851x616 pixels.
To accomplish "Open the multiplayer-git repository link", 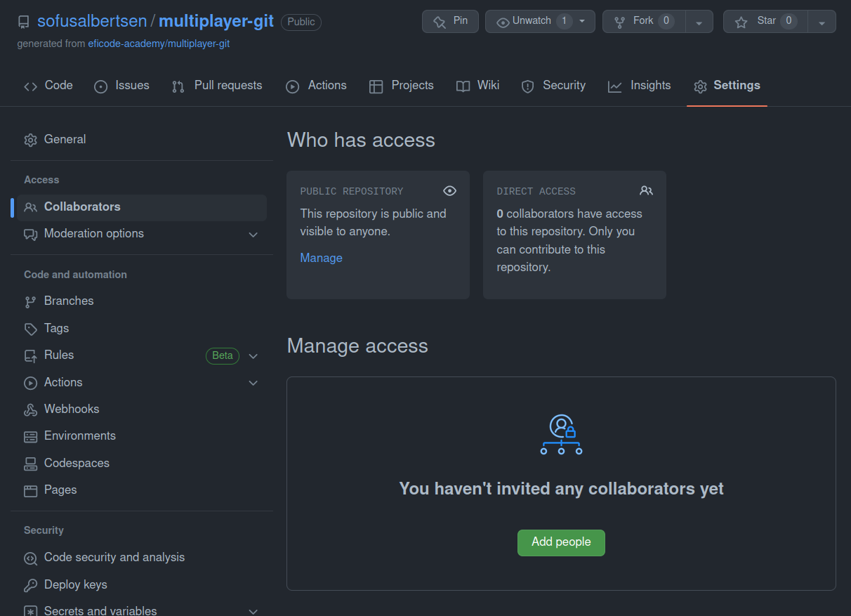I will pos(216,21).
